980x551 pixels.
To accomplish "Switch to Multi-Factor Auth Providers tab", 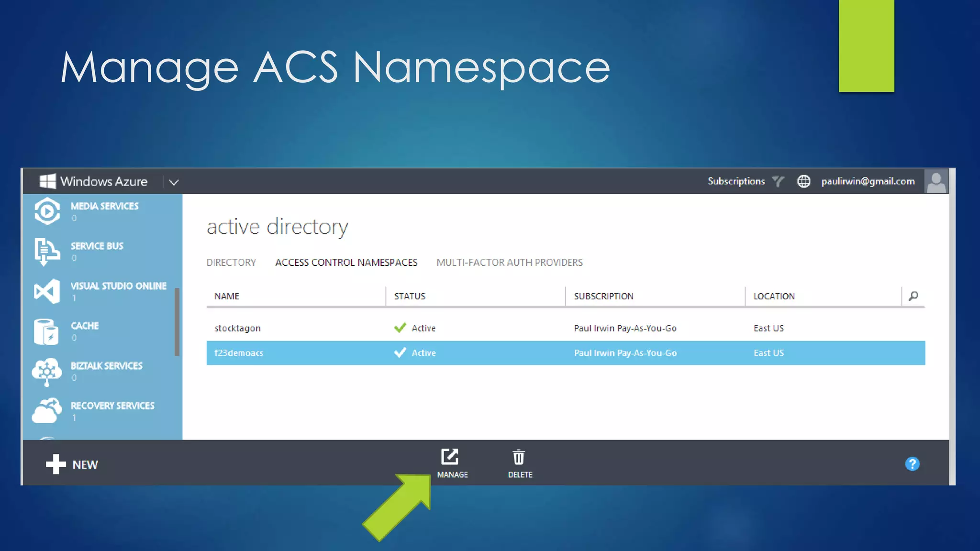I will pyautogui.click(x=509, y=263).
